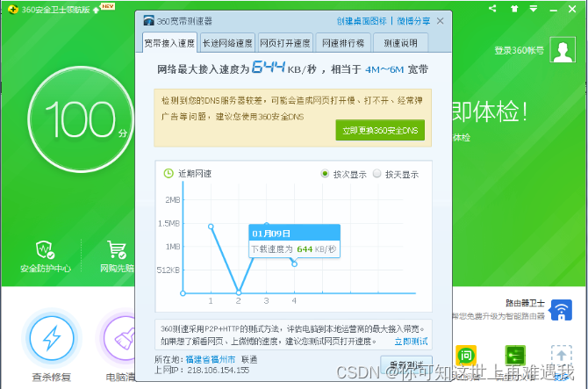This screenshot has height=389, width=588.
Task: Open the 测速说明 tab
Action: point(401,43)
